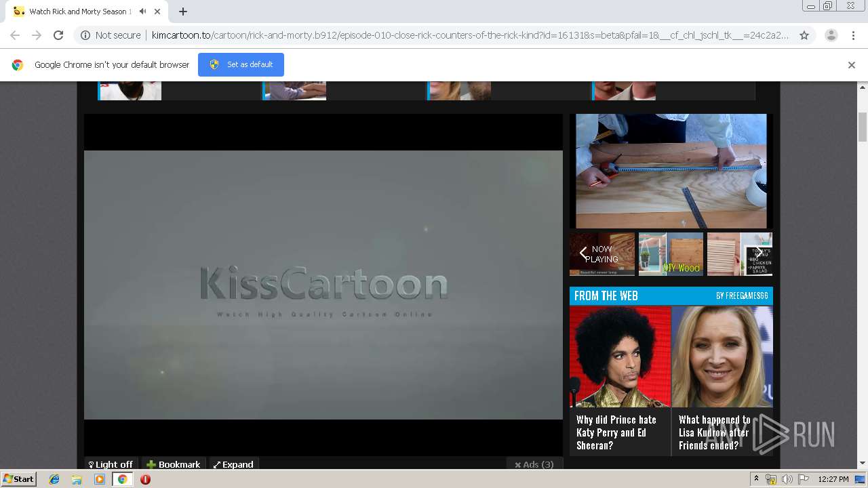
Task: Click the FROM THE WEB header
Action: pyautogui.click(x=606, y=296)
